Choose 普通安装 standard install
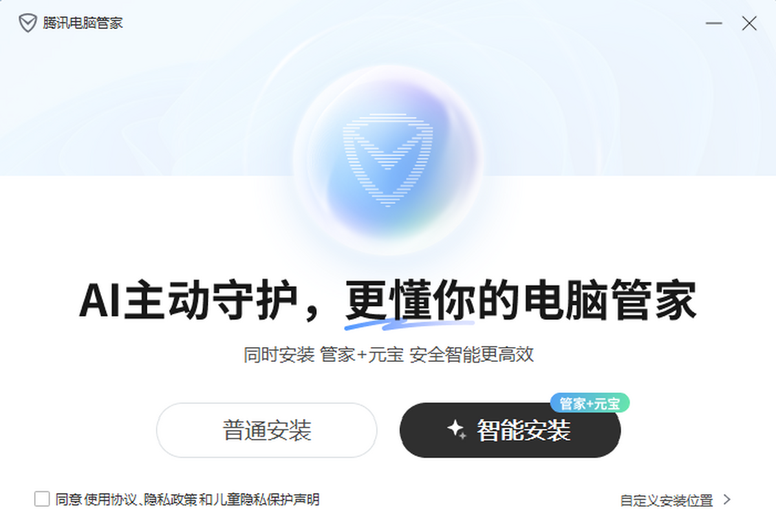Viewport: 776px width, 532px height. coord(266,431)
